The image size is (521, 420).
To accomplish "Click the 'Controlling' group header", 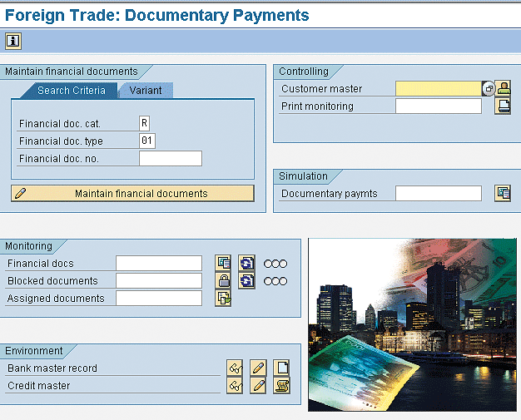I will (304, 72).
